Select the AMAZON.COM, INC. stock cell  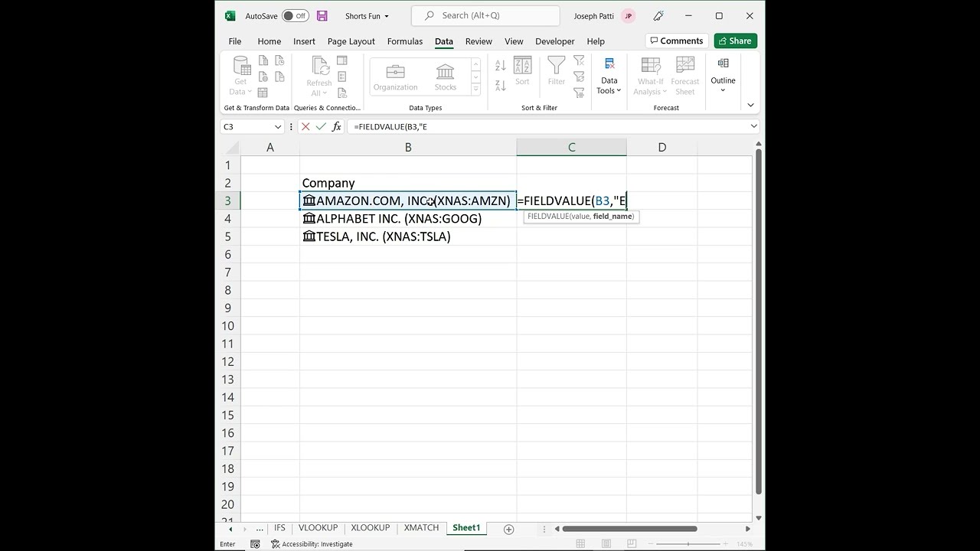click(x=408, y=201)
